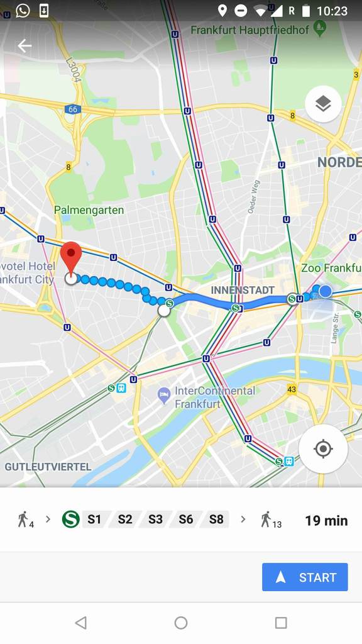Tap the Frankfurt Hauptfriedhof tree marker
The height and width of the screenshot is (644, 362).
click(319, 28)
